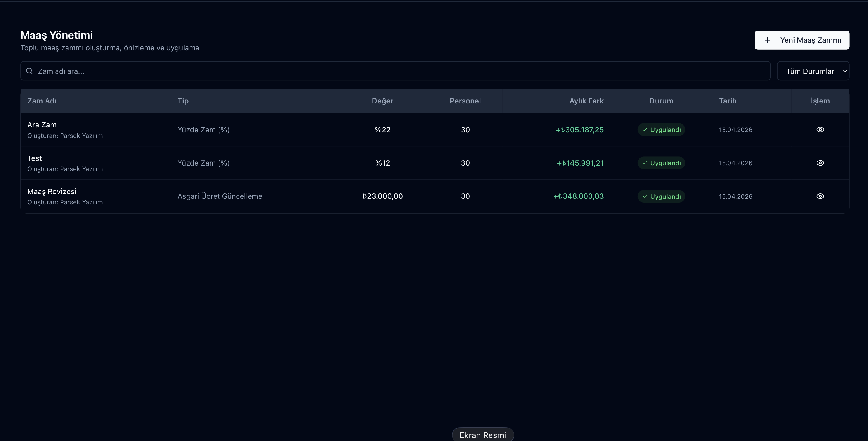
Task: Click the Aylık Fark column header
Action: tap(586, 101)
